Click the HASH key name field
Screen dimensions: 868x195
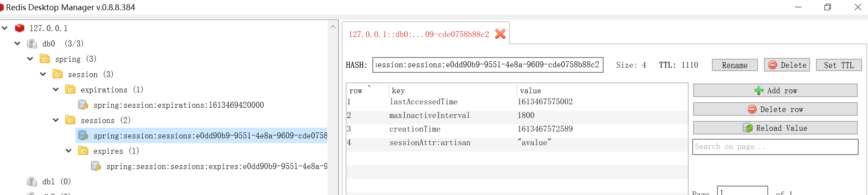pyautogui.click(x=488, y=65)
